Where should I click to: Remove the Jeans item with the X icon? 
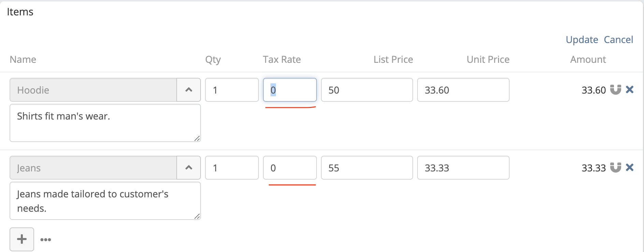[x=630, y=168]
